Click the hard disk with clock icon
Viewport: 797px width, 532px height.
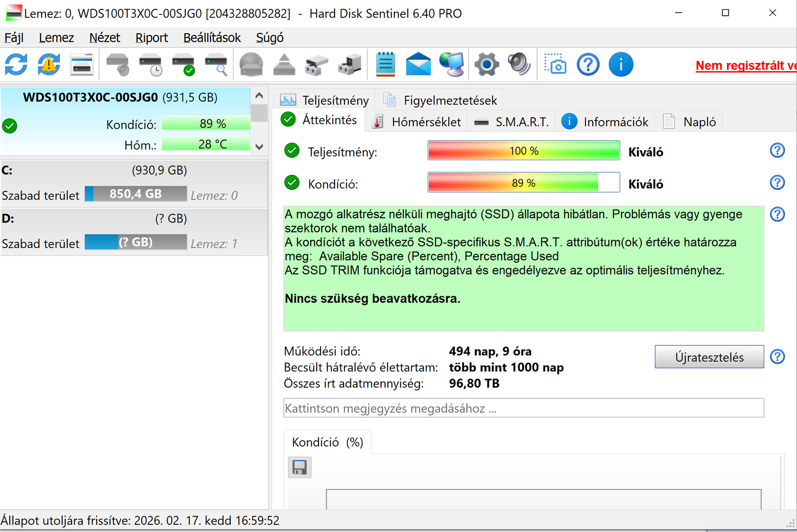coord(151,64)
